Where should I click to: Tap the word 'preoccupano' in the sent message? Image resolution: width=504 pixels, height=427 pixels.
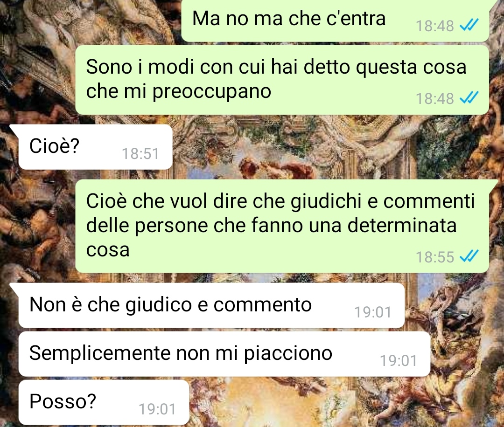(211, 92)
